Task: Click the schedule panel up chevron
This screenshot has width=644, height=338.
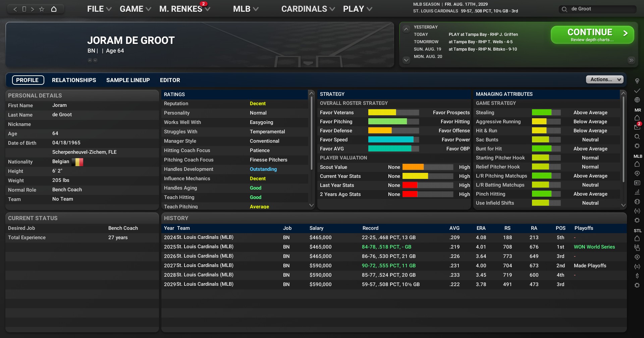Action: click(x=406, y=29)
